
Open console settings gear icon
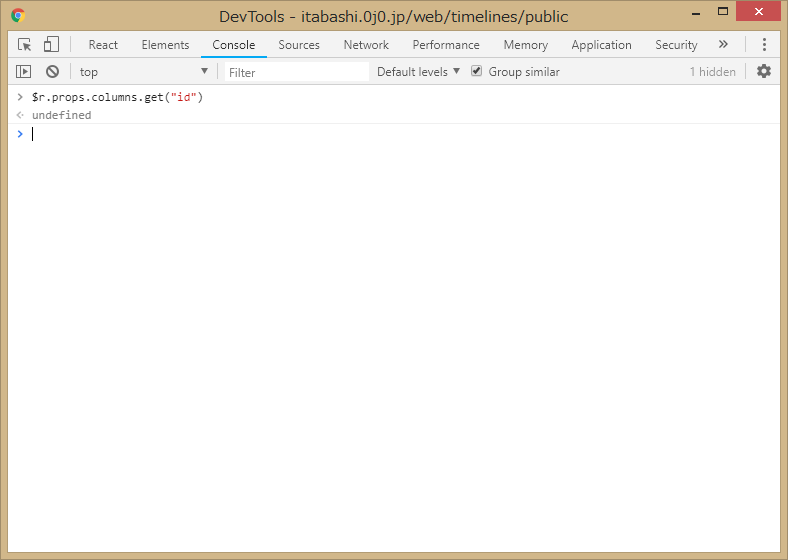[764, 72]
